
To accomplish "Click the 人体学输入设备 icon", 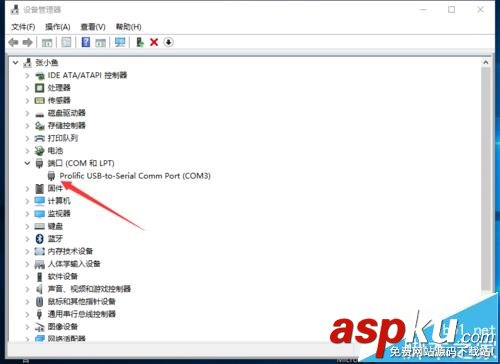I will tap(40, 264).
